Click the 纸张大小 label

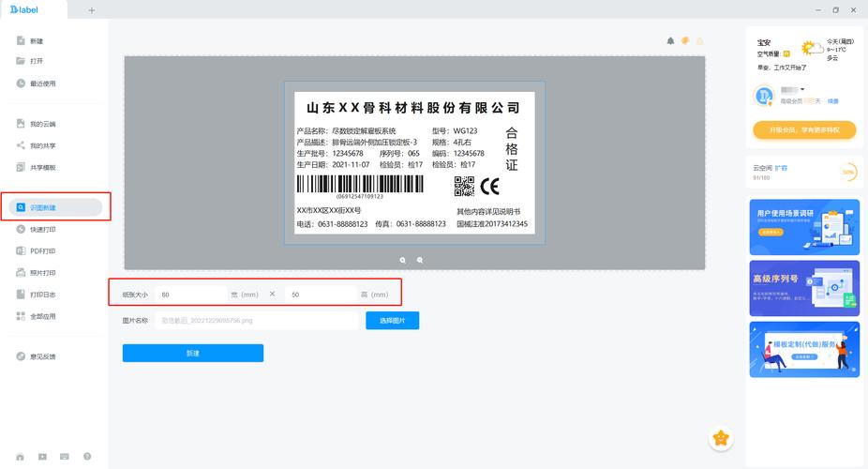point(135,295)
